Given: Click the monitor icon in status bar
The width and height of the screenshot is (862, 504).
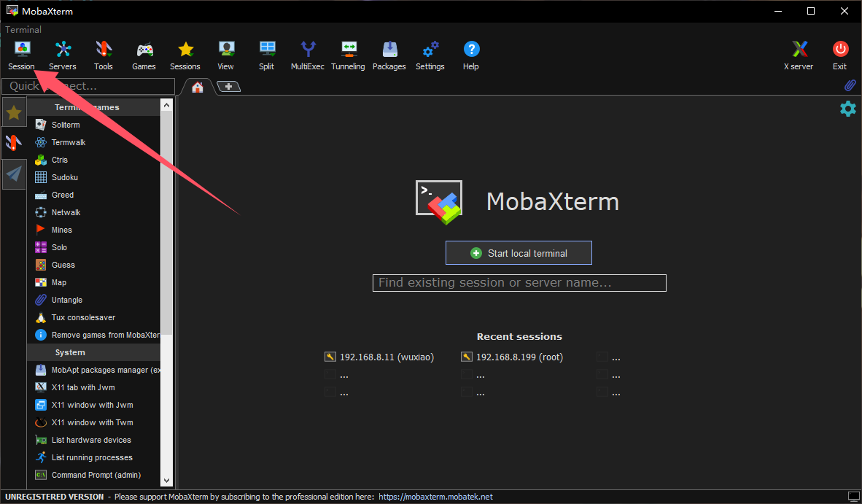Looking at the screenshot, I should pyautogui.click(x=853, y=497).
